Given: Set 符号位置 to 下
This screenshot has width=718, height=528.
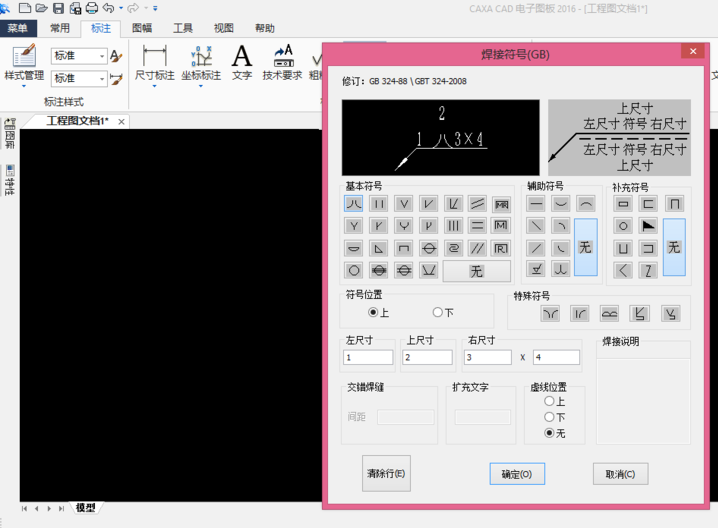Looking at the screenshot, I should [443, 312].
